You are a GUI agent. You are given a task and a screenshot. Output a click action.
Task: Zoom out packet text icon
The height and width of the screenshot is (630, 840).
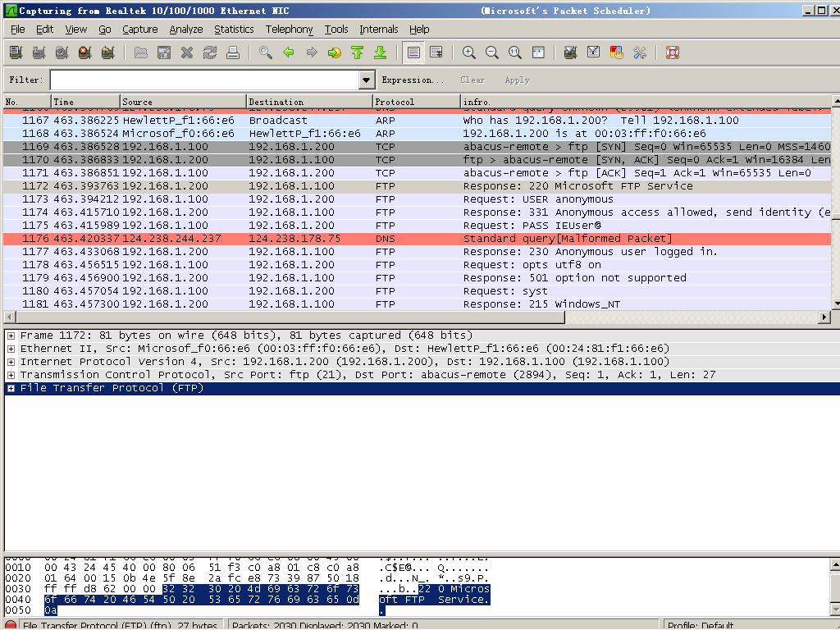(x=492, y=52)
